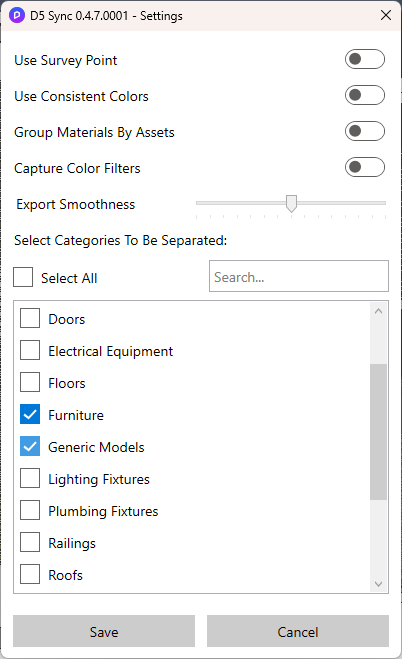Check the Railings category checkbox
This screenshot has width=402, height=659.
pos(30,542)
